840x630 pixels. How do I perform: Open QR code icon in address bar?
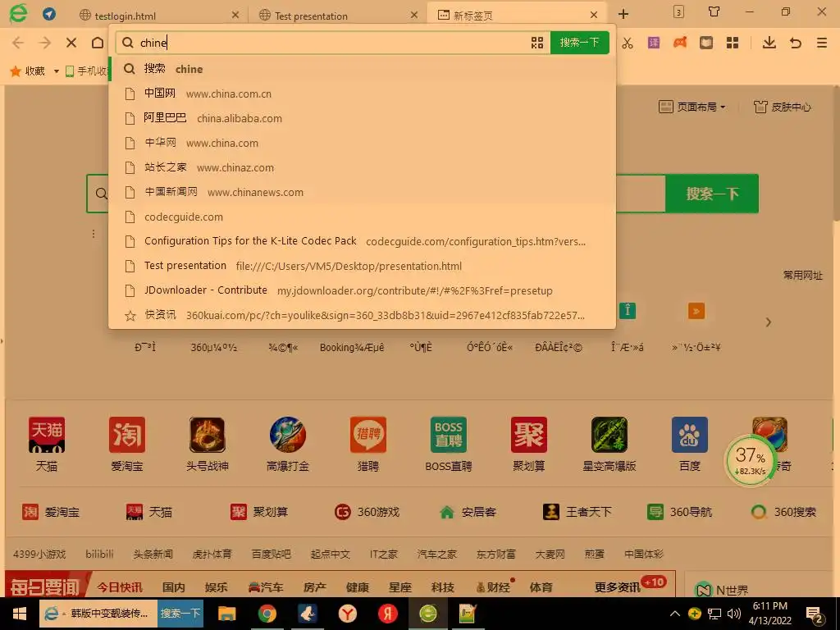point(536,43)
